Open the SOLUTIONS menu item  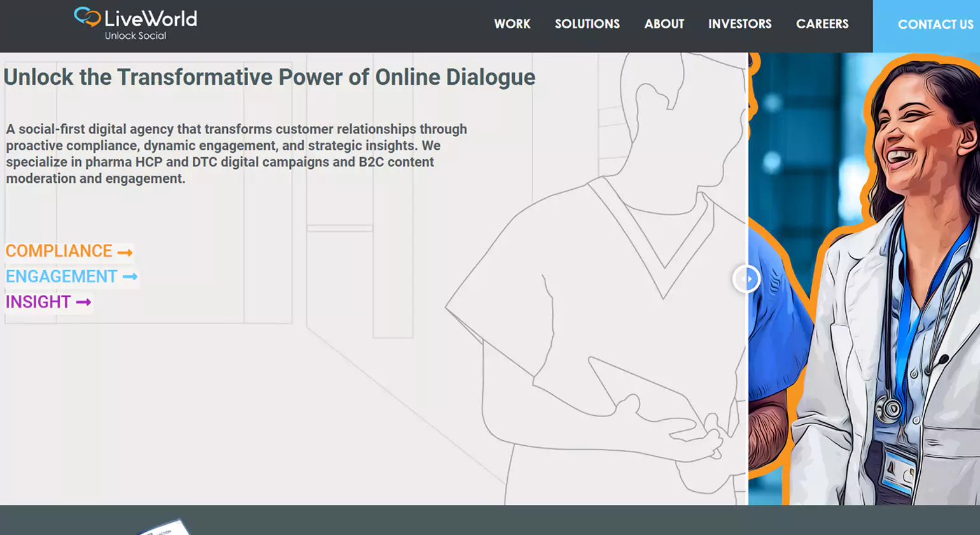(587, 24)
